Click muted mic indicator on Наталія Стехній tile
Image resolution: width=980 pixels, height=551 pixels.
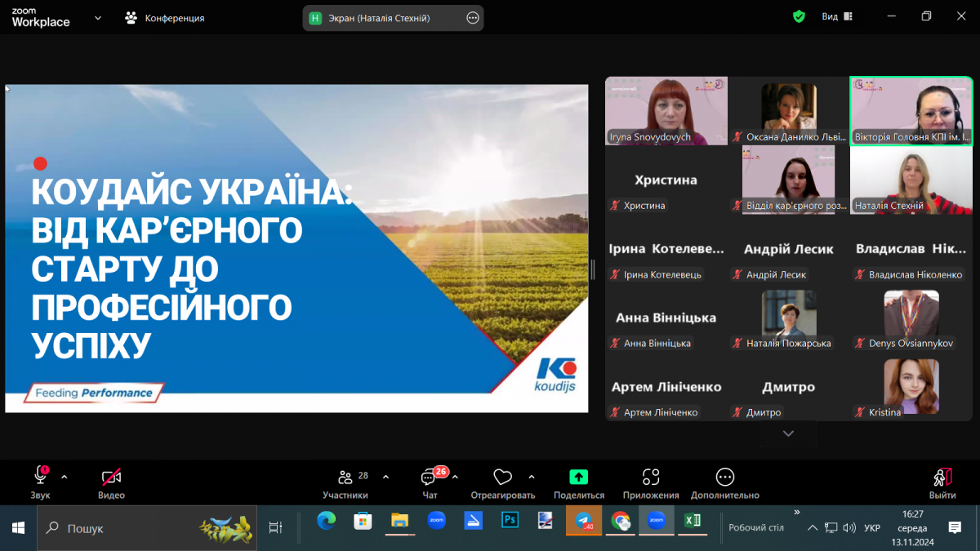tap(858, 206)
